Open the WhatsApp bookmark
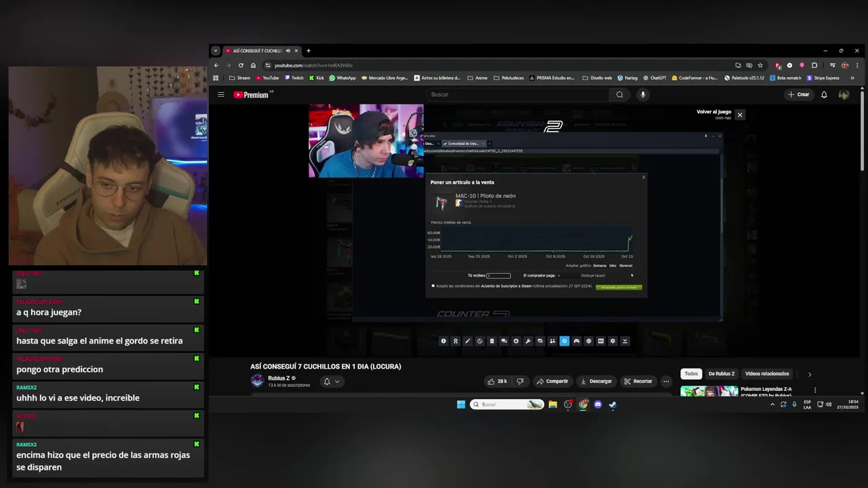 [342, 78]
